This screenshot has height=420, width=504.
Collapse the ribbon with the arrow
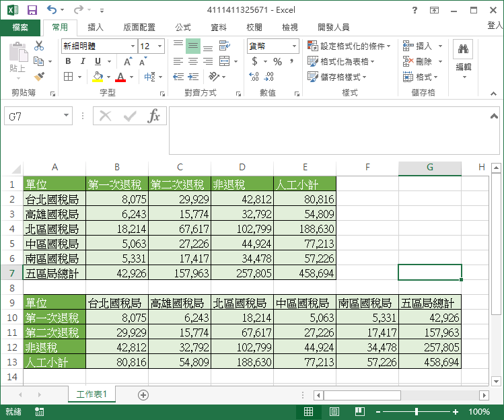pyautogui.click(x=493, y=94)
